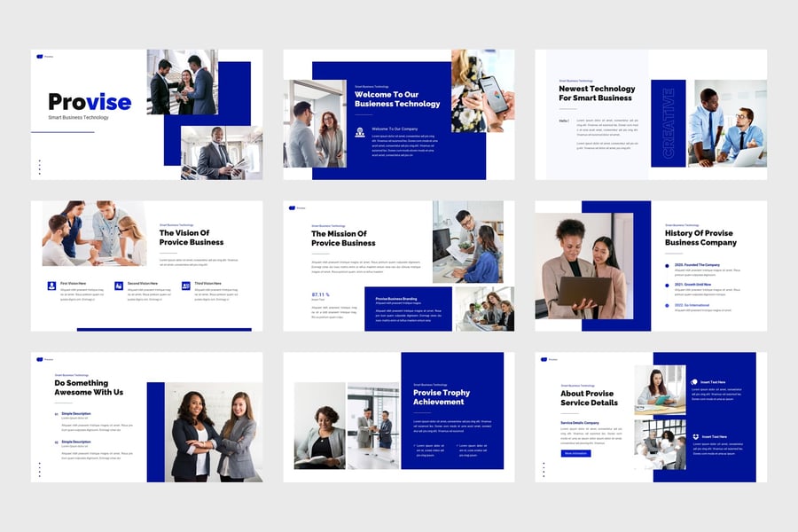Image resolution: width=798 pixels, height=532 pixels.
Task: Click the Provise logo on the title slide
Action: [40, 56]
